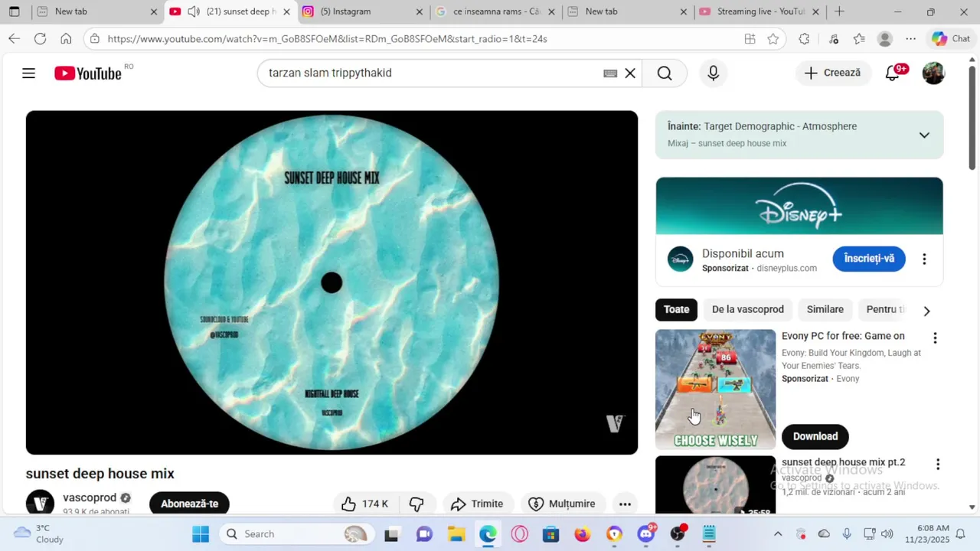Show hidden system tray icons
Viewport: 980px width, 551px height.
tap(778, 534)
